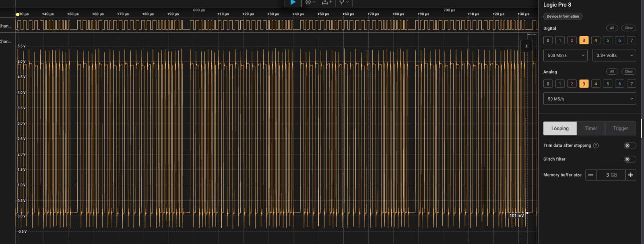Increase memory buffer size with plus

pos(631,175)
